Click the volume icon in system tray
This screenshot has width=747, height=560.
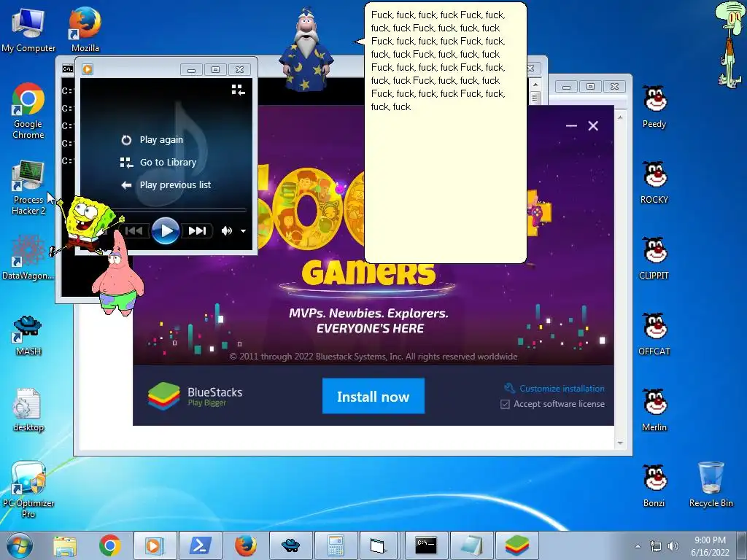(x=673, y=546)
